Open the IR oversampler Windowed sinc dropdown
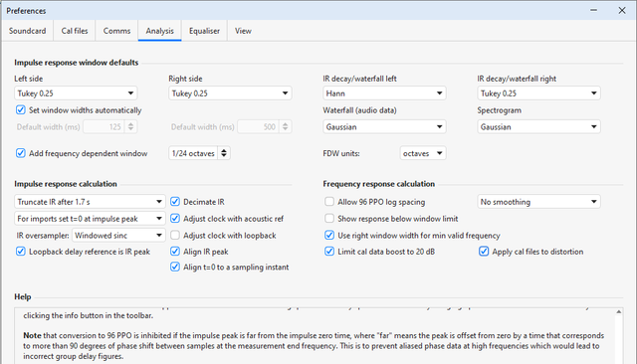Screen dimensions: 637x364 pos(118,236)
